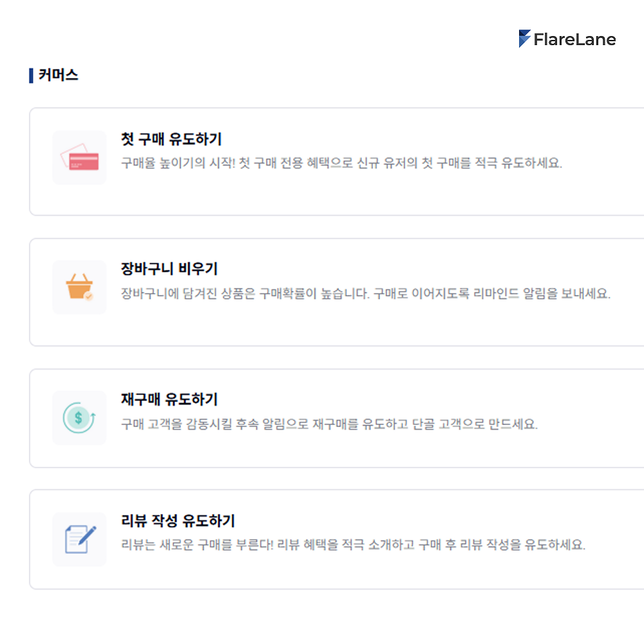The image size is (644, 644).
Task: Click the review benefit description text
Action: [353, 545]
